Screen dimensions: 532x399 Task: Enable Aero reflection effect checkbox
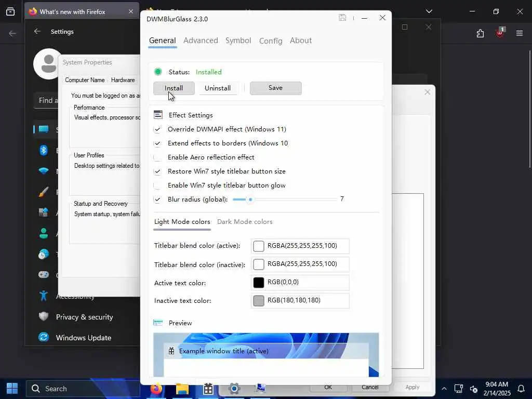point(157,157)
